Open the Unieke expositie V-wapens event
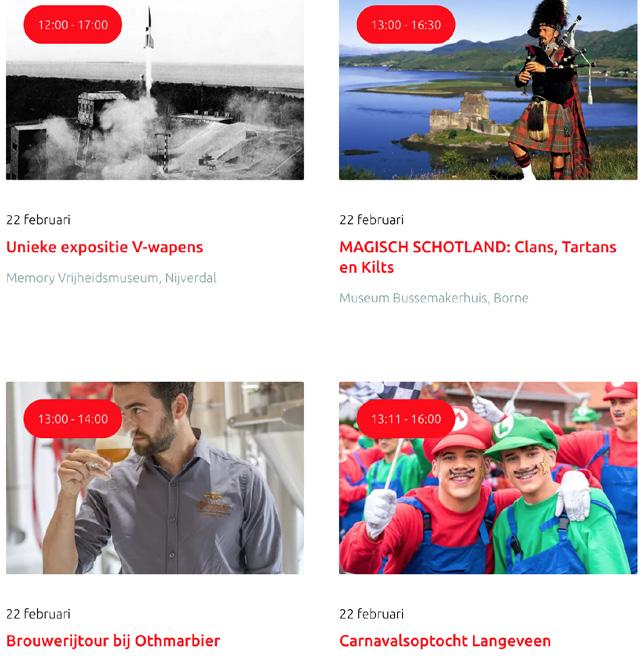The height and width of the screenshot is (665, 642). pos(105,247)
